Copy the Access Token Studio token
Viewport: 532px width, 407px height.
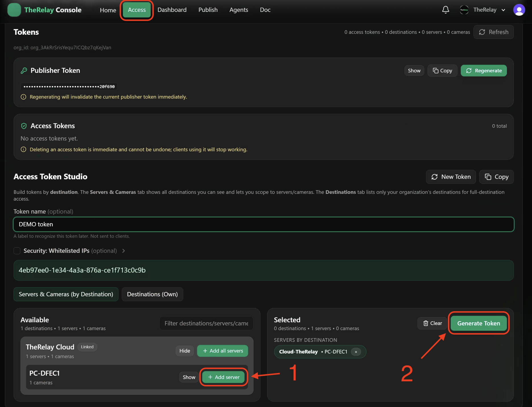click(496, 177)
